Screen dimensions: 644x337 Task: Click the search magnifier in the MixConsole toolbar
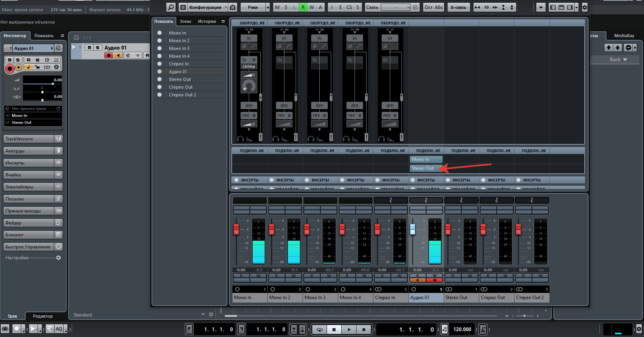click(x=170, y=7)
